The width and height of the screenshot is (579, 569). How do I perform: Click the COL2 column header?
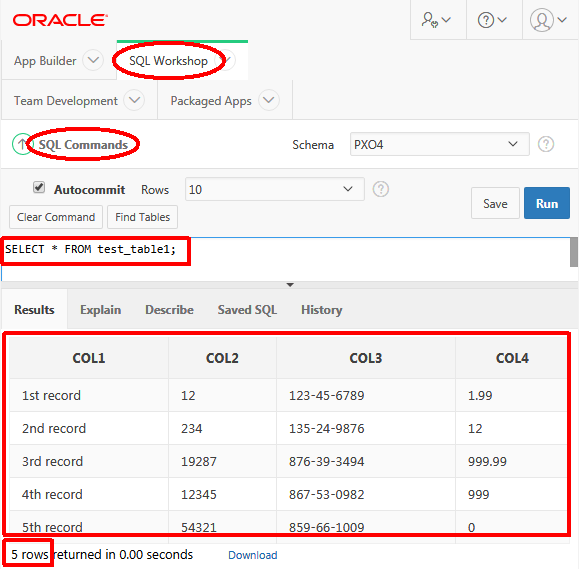[x=222, y=358]
